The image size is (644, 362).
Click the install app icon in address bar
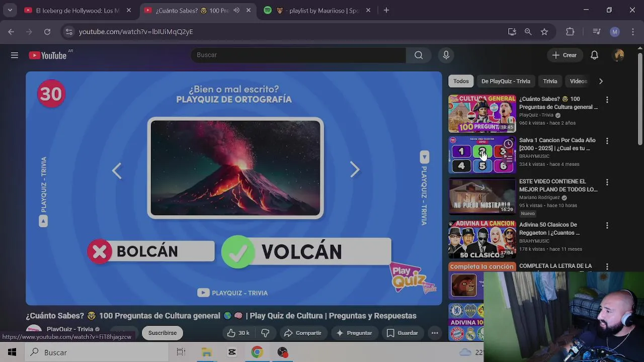[512, 32]
